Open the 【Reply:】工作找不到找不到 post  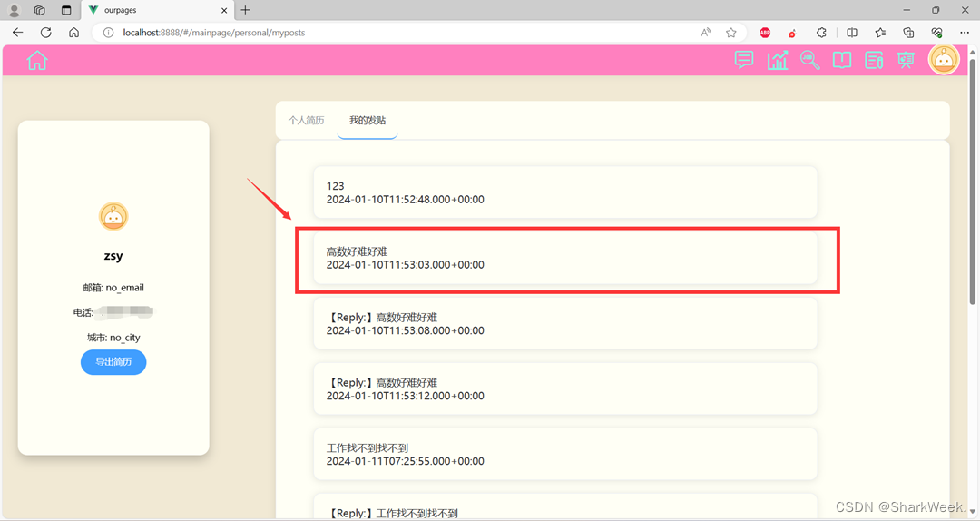pyautogui.click(x=565, y=506)
